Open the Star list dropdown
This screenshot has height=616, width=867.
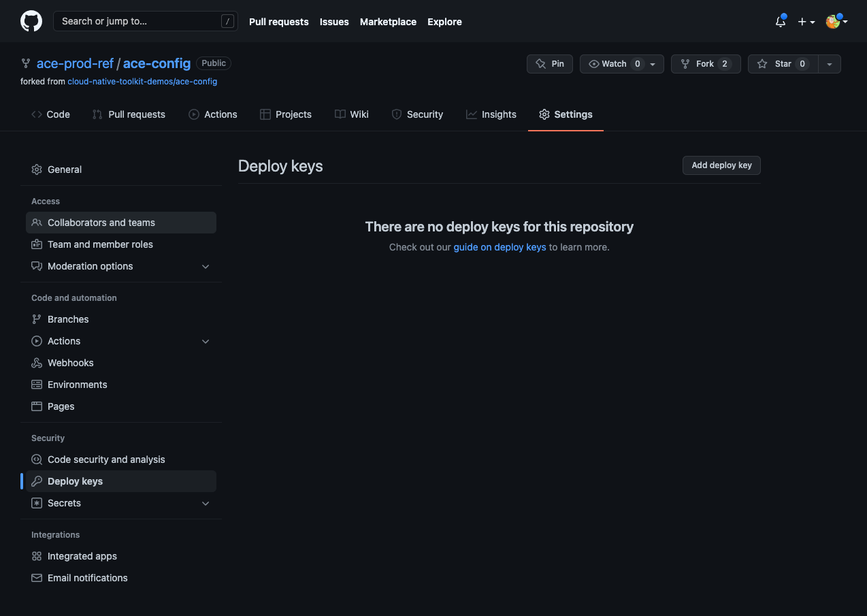tap(830, 63)
